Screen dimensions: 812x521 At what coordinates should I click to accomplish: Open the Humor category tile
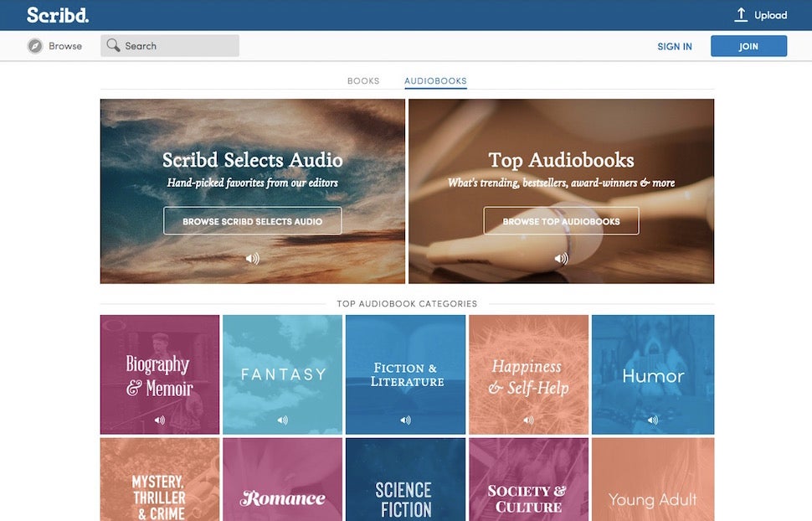(x=653, y=374)
